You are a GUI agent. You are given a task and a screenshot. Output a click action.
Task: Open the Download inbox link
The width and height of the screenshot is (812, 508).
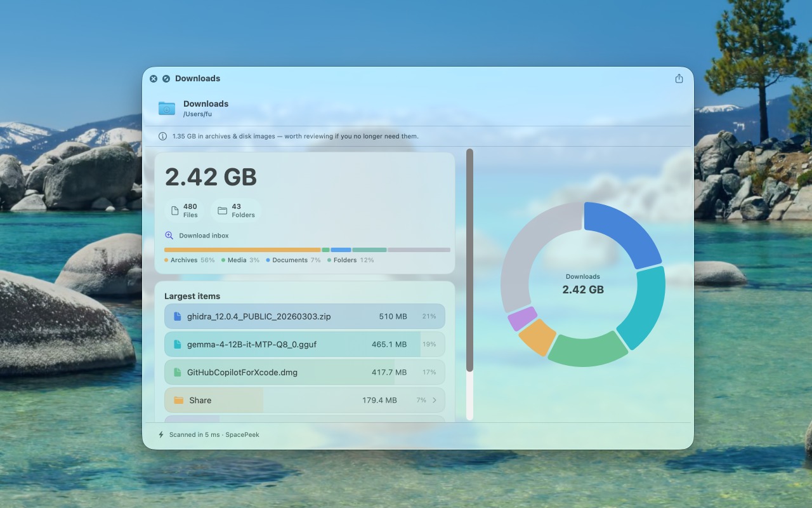[204, 236]
